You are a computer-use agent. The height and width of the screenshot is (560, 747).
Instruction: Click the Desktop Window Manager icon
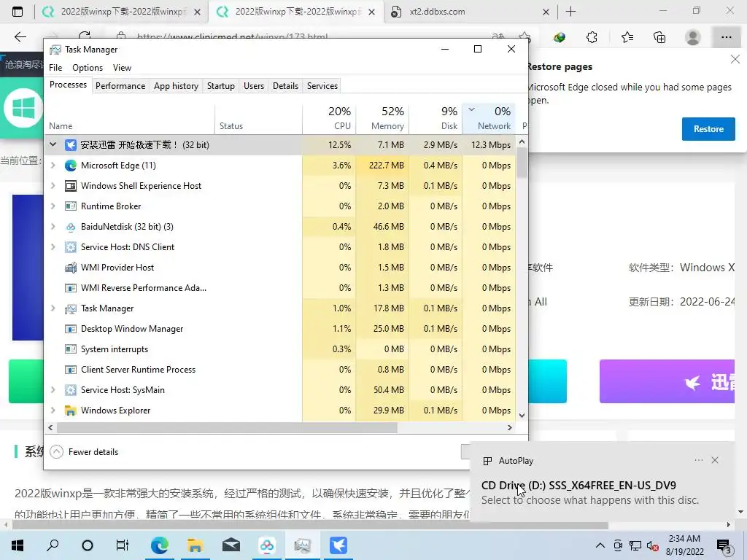71,329
